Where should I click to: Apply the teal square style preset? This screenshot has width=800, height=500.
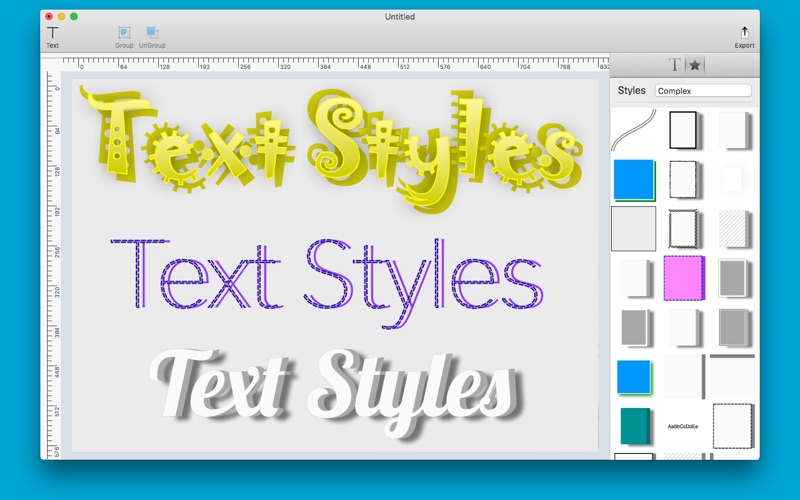(x=636, y=426)
